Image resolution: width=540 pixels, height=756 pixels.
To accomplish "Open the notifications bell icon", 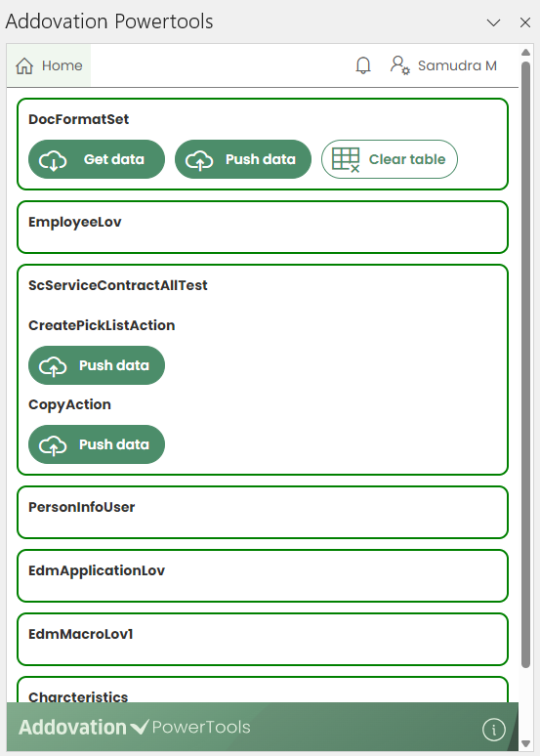I will tap(363, 65).
